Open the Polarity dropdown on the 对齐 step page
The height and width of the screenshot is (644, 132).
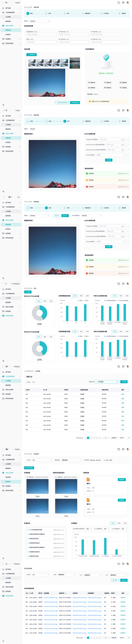point(111,155)
